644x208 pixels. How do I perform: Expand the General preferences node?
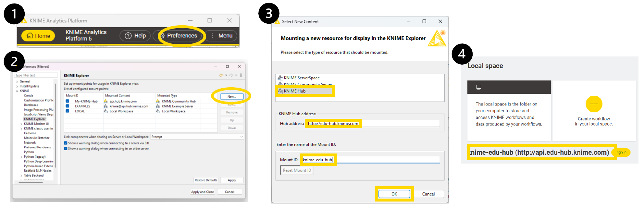pos(17,82)
